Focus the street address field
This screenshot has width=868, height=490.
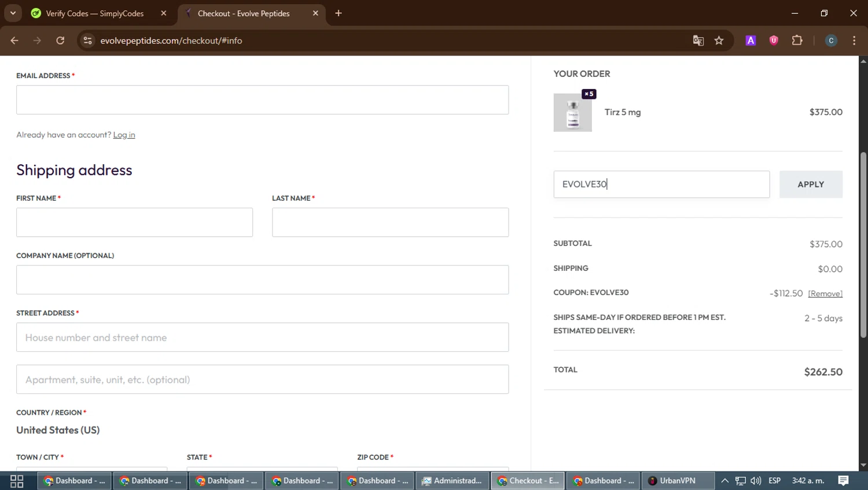click(x=262, y=337)
